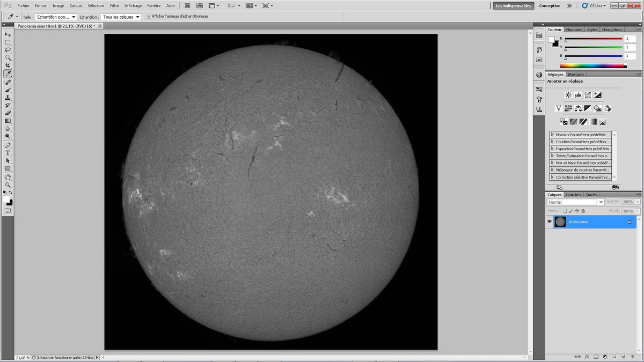Screen dimensions: 644x362
Task: Select the Hand tool
Action: tap(8, 177)
